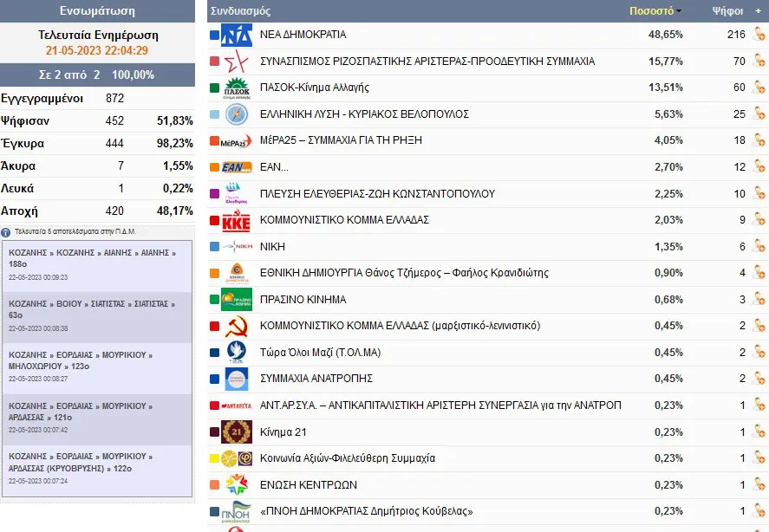This screenshot has height=532, width=769.
Task: Click the ΣΥΜΜΑΧΙΑ ΑΝΑΤΡΟΠΗΣ logo
Action: (x=237, y=379)
